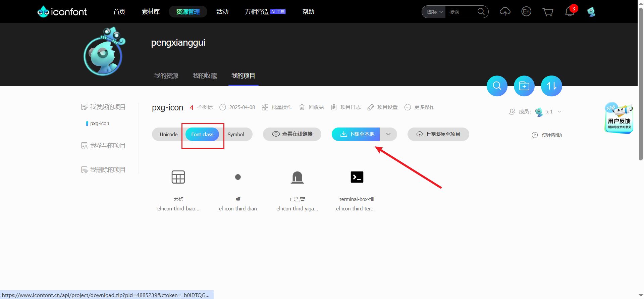Click 上传图标至项目 upload button
Image resolution: width=644 pixels, height=299 pixels.
coord(438,134)
